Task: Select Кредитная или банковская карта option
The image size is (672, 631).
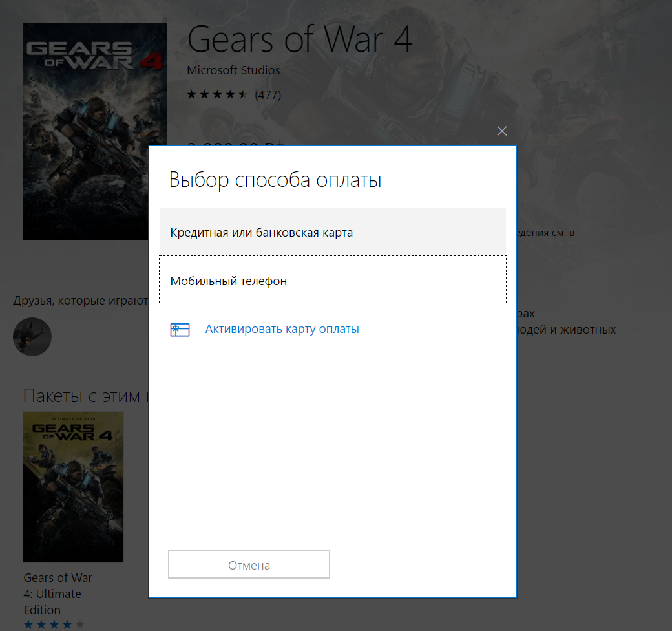Action: pyautogui.click(x=333, y=232)
